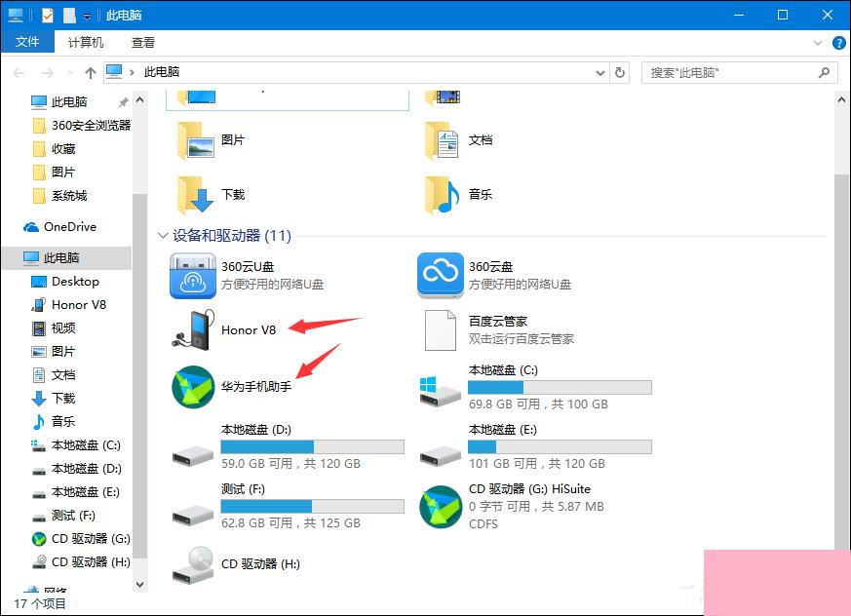This screenshot has height=616, width=851.
Task: Select 下载 in the sidebar tree
Action: tap(54, 399)
